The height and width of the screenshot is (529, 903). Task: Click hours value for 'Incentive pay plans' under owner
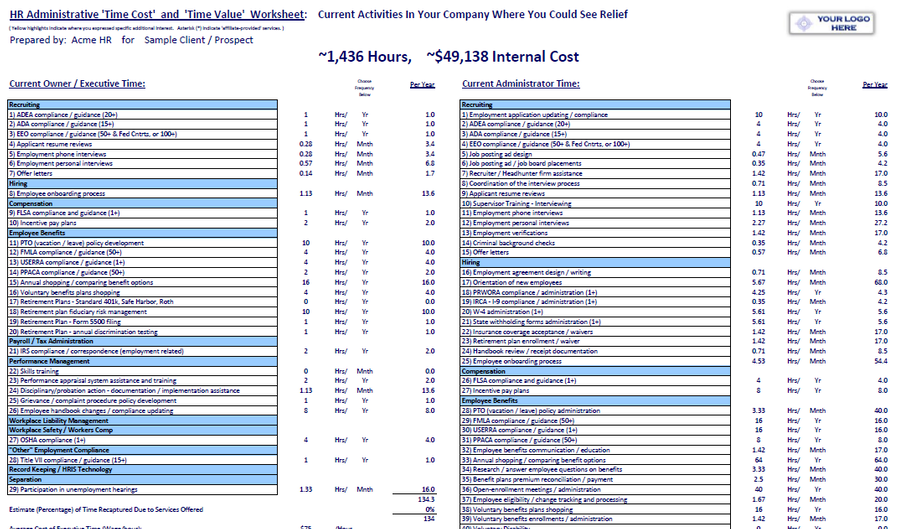306,223
